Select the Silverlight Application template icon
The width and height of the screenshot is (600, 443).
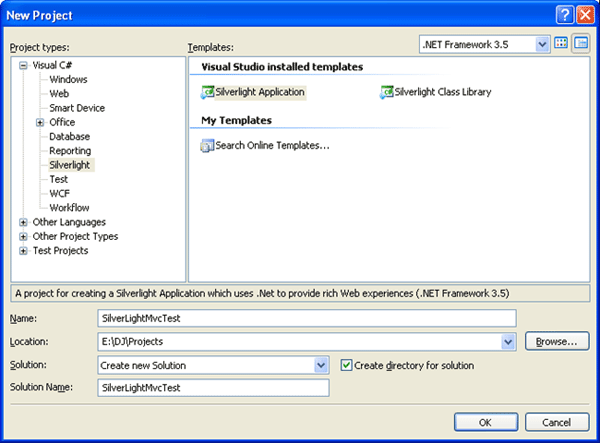[x=207, y=92]
